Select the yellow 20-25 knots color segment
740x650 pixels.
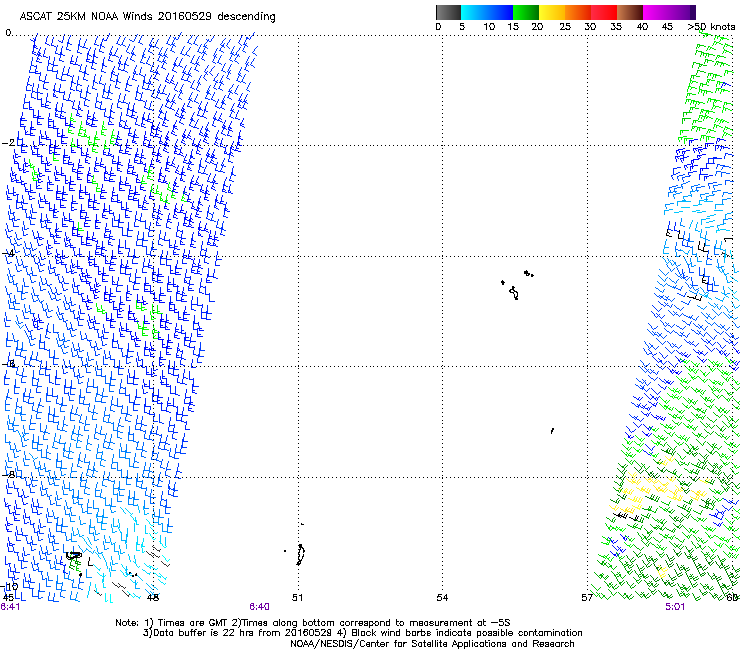click(552, 12)
